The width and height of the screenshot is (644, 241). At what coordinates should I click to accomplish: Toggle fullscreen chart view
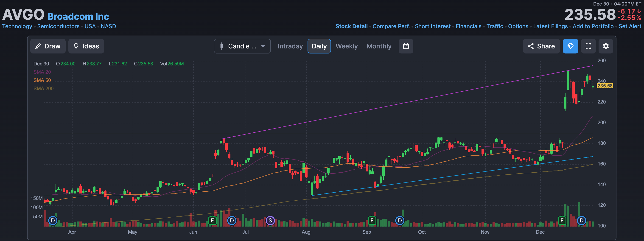click(588, 46)
